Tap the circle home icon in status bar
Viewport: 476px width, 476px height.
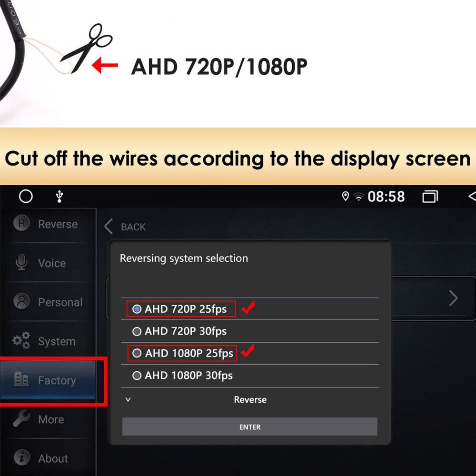coord(26,196)
